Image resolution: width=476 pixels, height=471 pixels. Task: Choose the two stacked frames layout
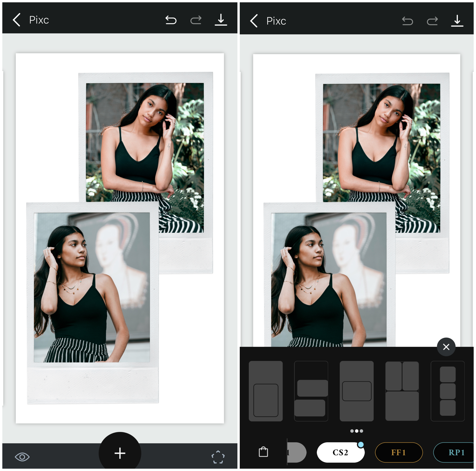point(311,391)
